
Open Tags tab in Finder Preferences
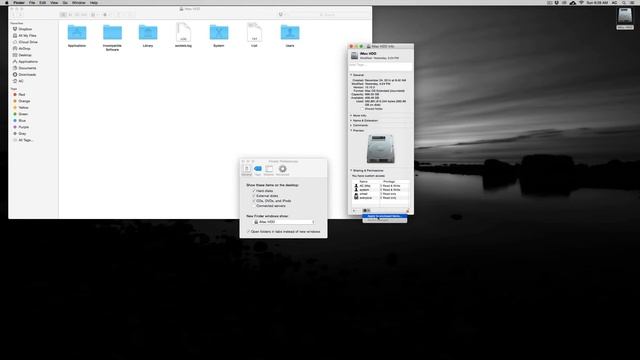click(x=258, y=170)
